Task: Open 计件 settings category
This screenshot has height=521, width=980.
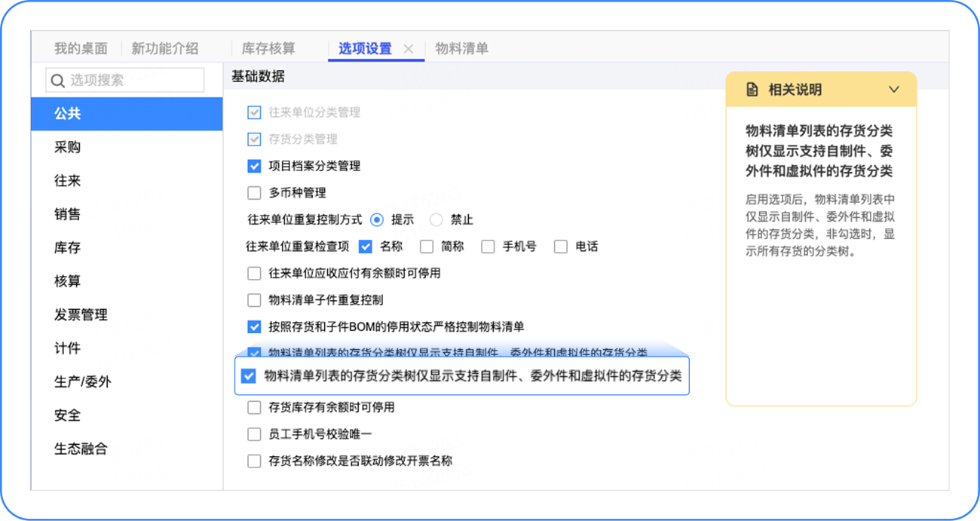Action: click(127, 348)
